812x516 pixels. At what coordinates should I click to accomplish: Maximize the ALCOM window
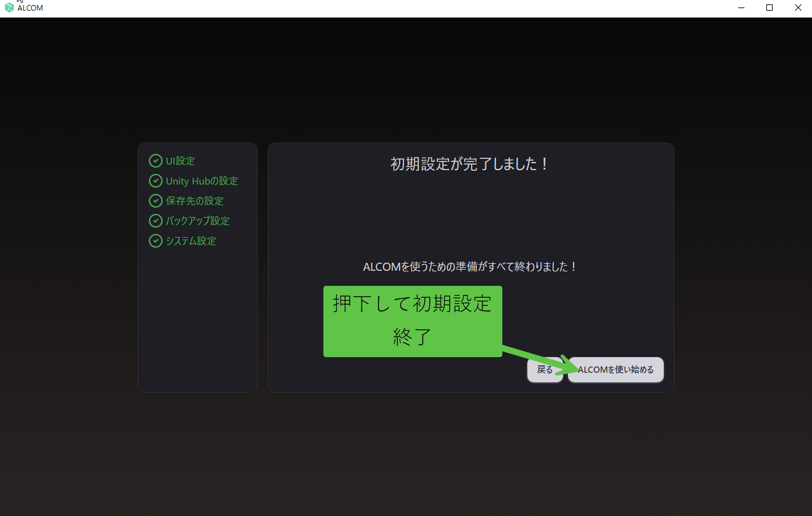(x=769, y=8)
